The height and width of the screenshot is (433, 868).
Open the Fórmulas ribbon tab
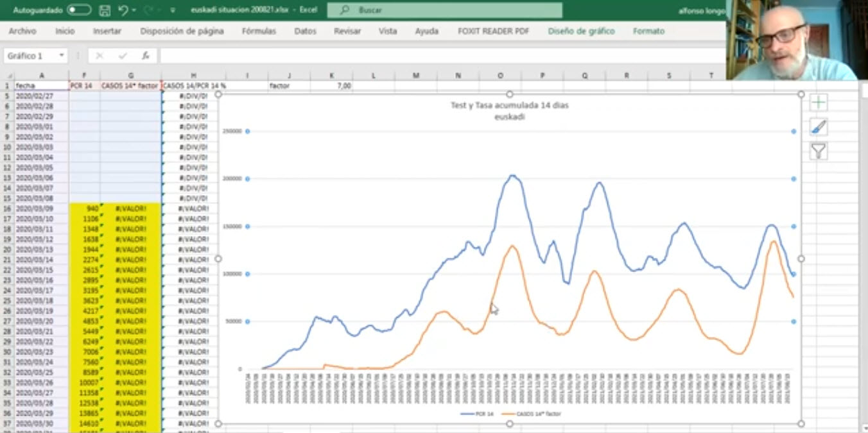pyautogui.click(x=259, y=31)
